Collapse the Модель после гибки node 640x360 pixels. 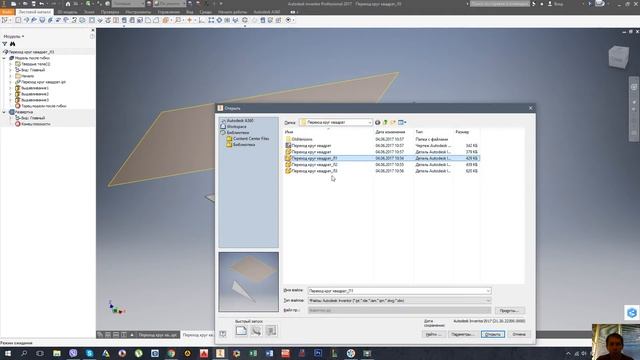4,58
